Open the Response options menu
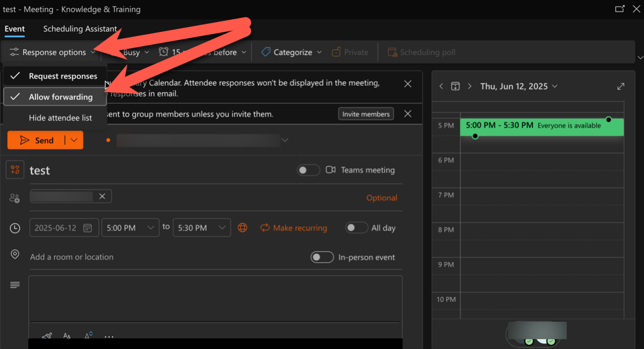The width and height of the screenshot is (644, 349). coord(52,52)
